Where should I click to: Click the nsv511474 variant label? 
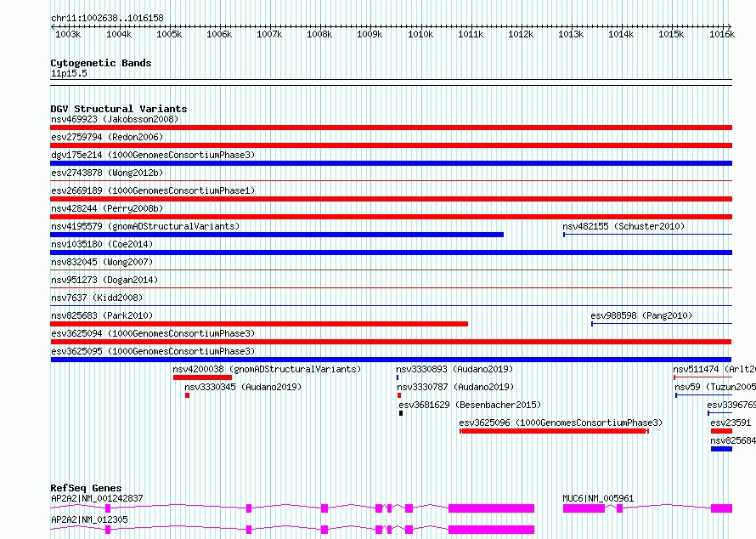click(x=714, y=369)
